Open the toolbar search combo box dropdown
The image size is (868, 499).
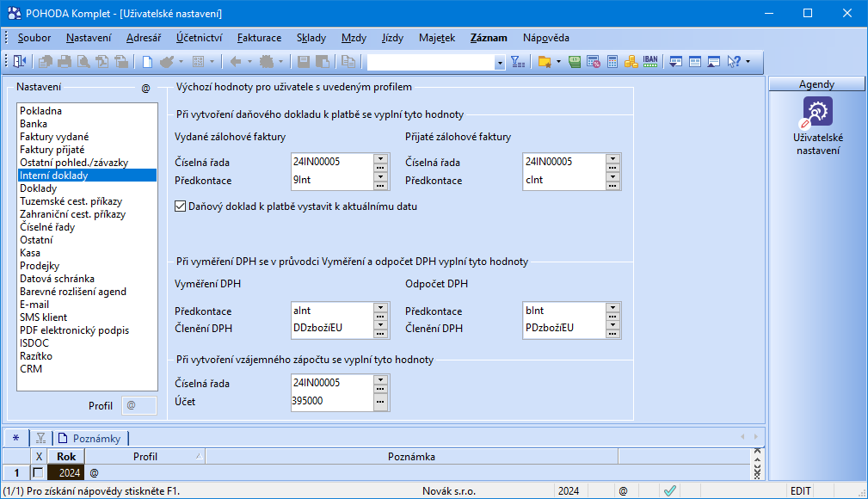point(500,63)
